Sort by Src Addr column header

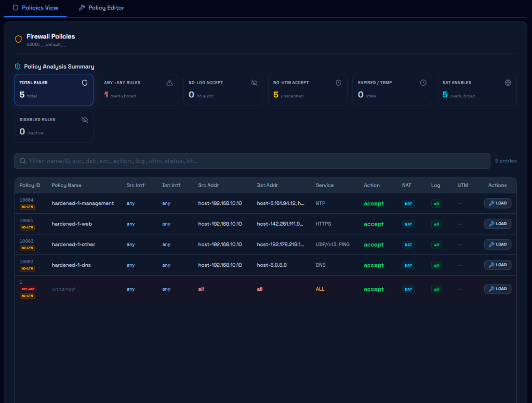tap(208, 185)
